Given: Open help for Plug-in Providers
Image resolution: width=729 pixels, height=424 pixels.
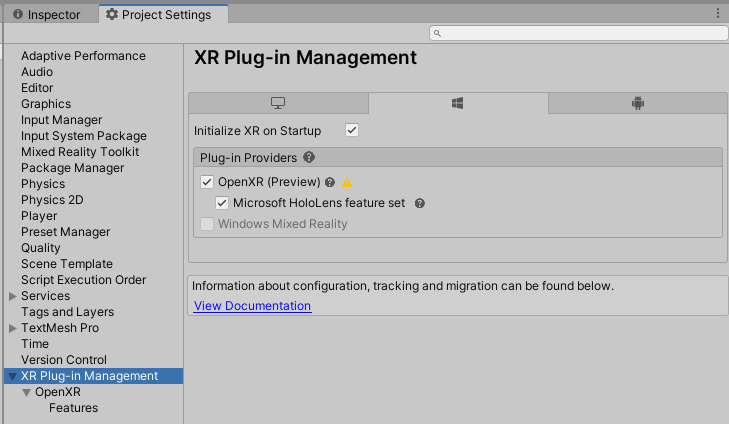Looking at the screenshot, I should pyautogui.click(x=309, y=157).
